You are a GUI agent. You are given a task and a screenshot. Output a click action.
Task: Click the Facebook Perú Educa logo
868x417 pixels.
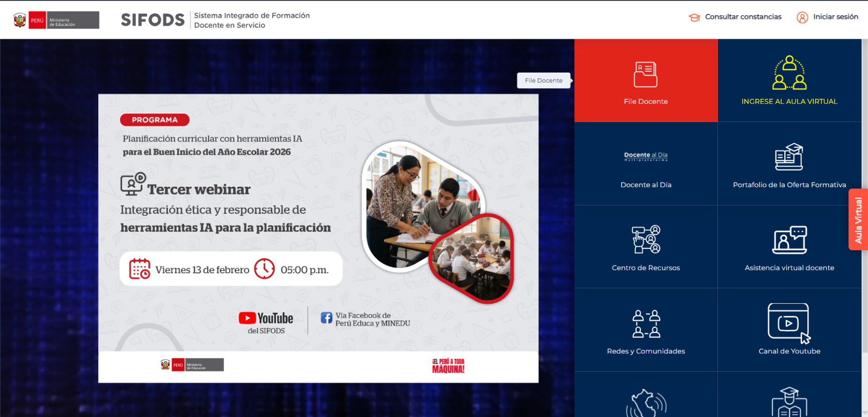(326, 318)
